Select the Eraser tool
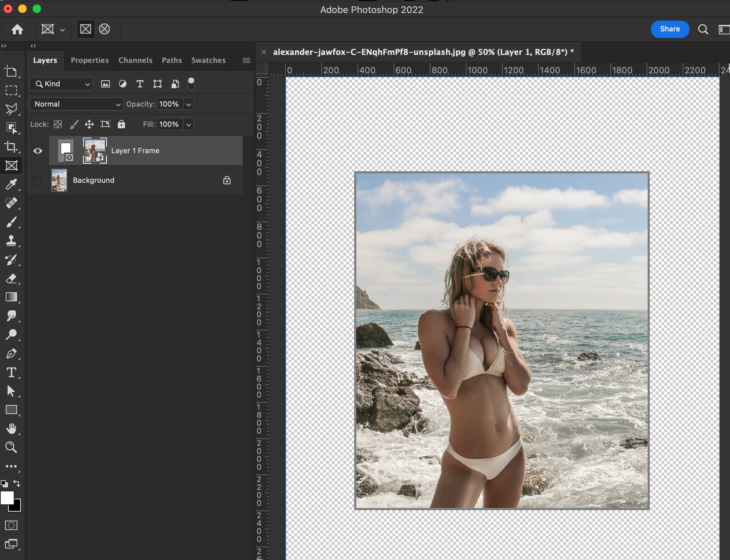730x560 pixels. [x=11, y=279]
